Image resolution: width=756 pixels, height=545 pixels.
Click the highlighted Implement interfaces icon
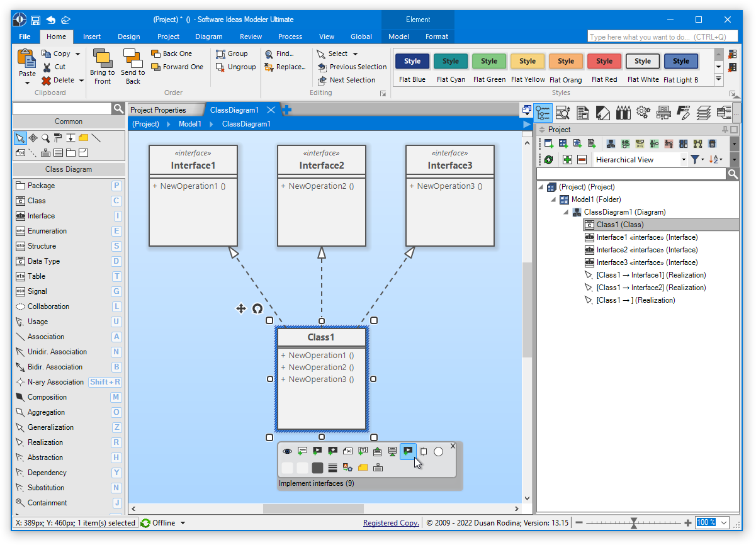point(408,451)
